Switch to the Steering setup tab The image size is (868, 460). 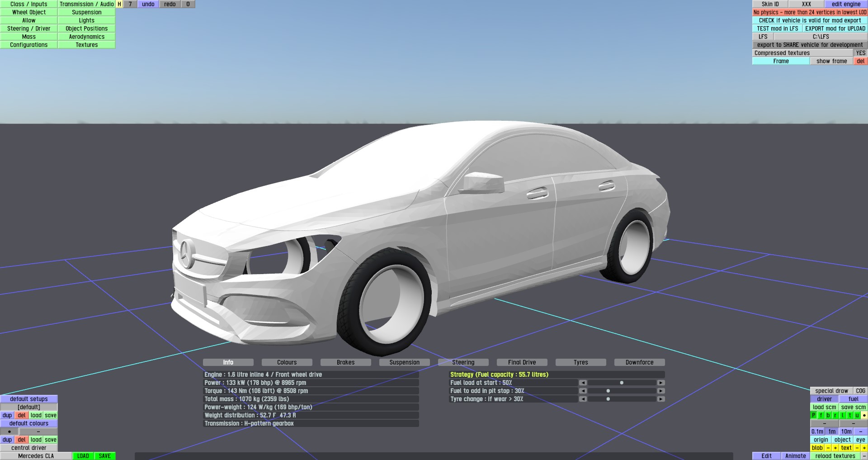(x=463, y=362)
